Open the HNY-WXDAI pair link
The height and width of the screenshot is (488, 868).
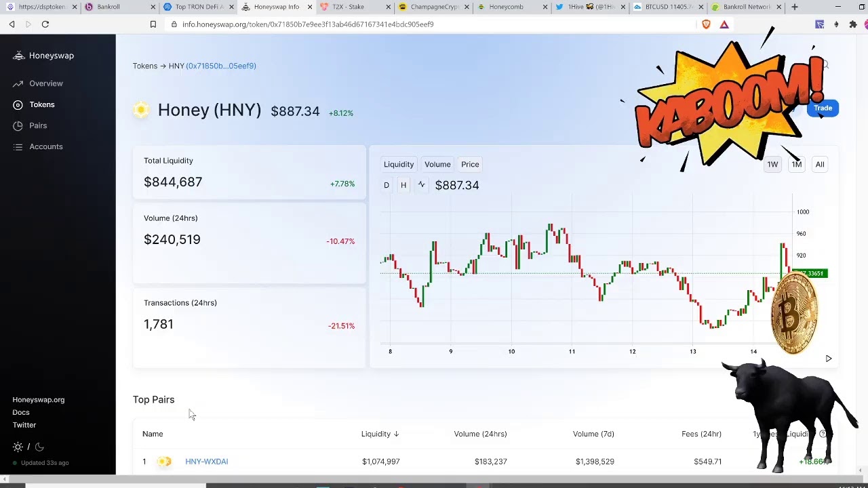click(x=207, y=462)
